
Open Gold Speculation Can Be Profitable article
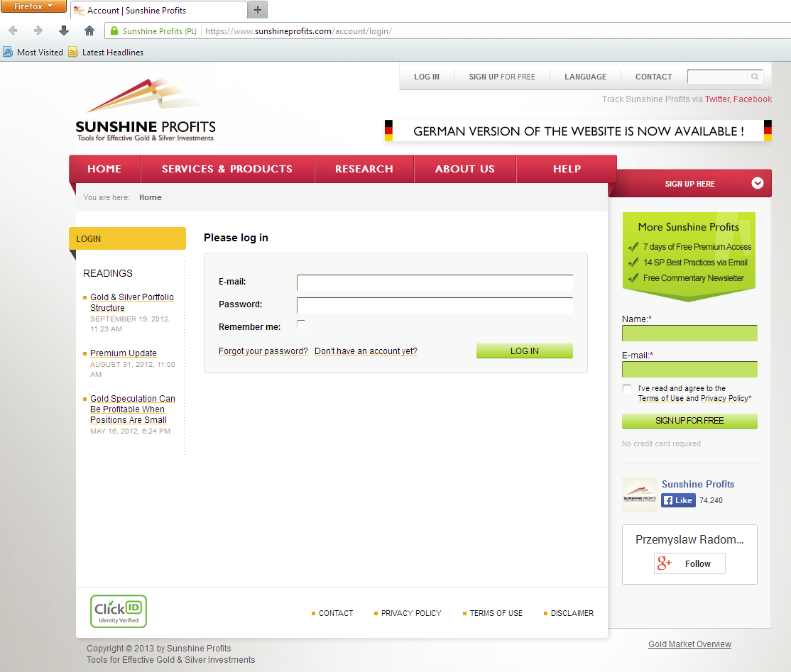tap(132, 409)
